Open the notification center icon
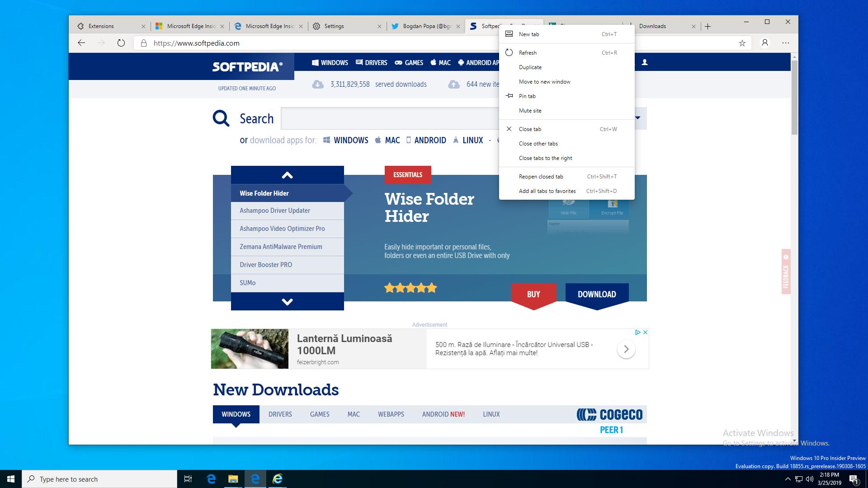The image size is (868, 488). pyautogui.click(x=854, y=479)
